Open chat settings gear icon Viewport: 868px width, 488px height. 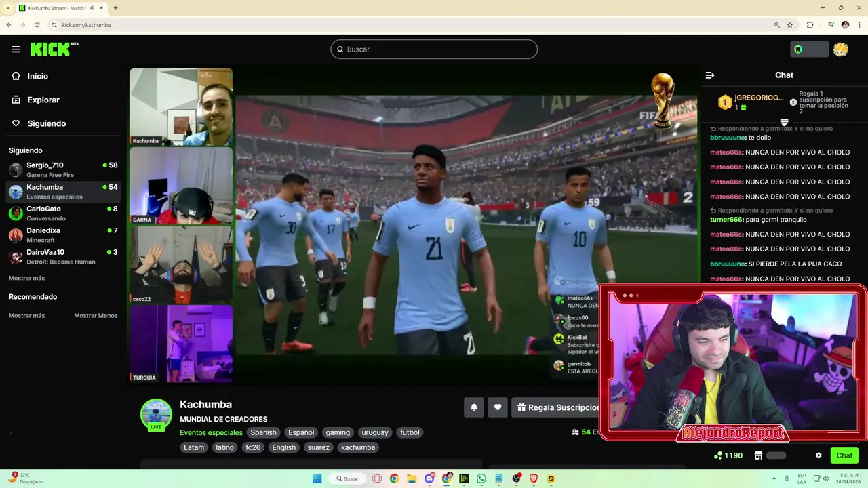point(818,455)
